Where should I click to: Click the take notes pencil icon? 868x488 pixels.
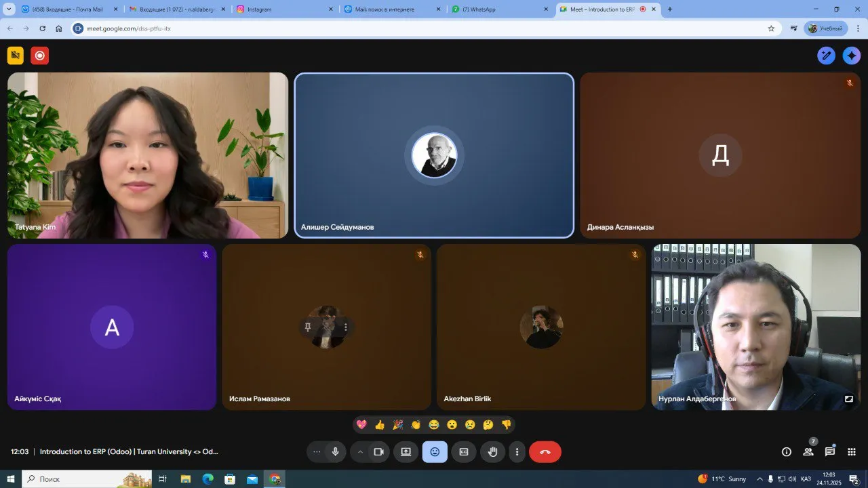tap(826, 56)
